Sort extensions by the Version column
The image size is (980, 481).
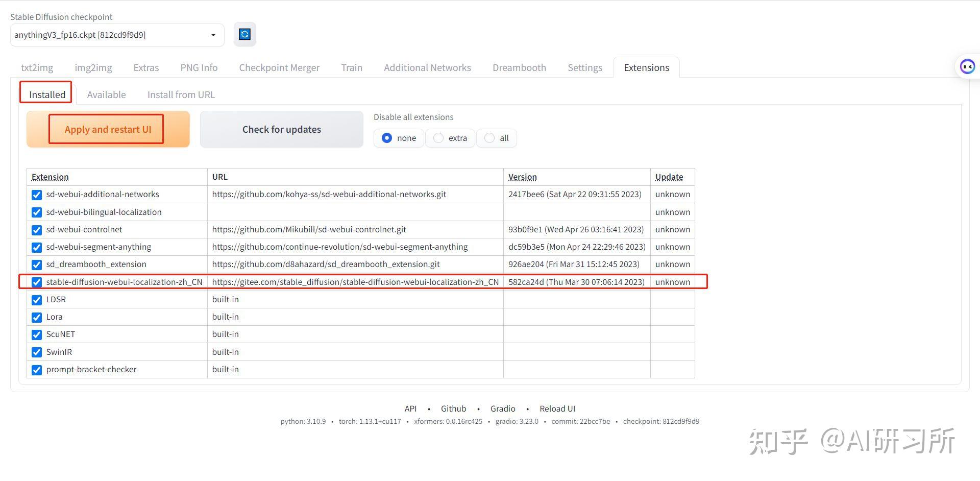tap(522, 177)
